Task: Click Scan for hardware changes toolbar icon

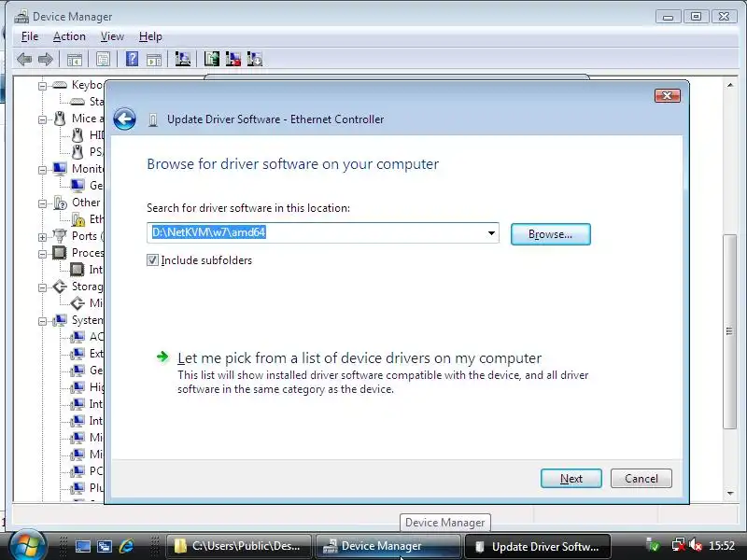Action: pyautogui.click(x=182, y=59)
